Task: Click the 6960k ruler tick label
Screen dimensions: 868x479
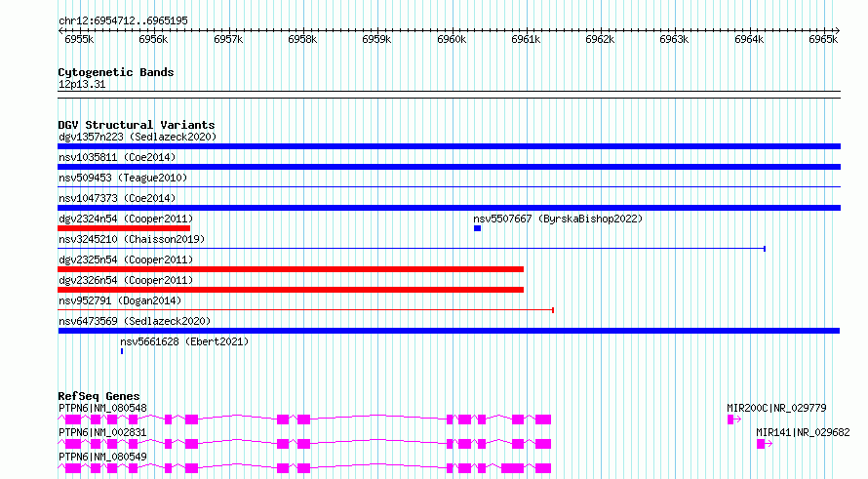Action: (452, 39)
